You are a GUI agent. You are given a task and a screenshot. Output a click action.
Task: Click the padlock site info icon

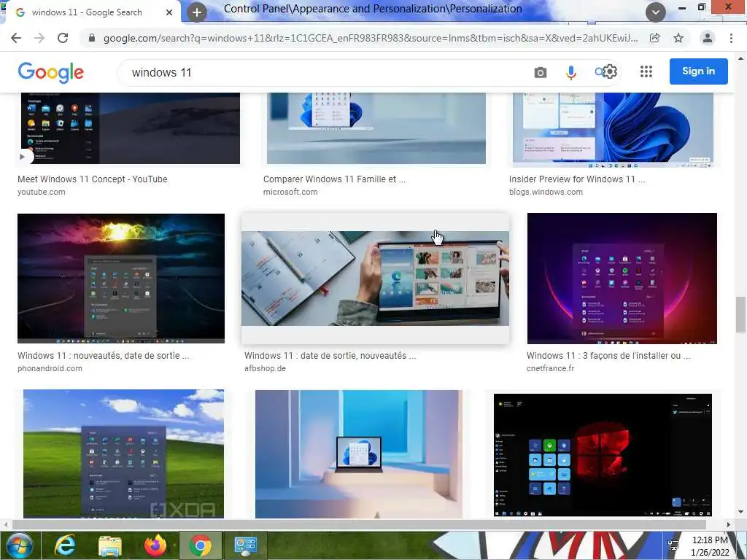pos(92,38)
